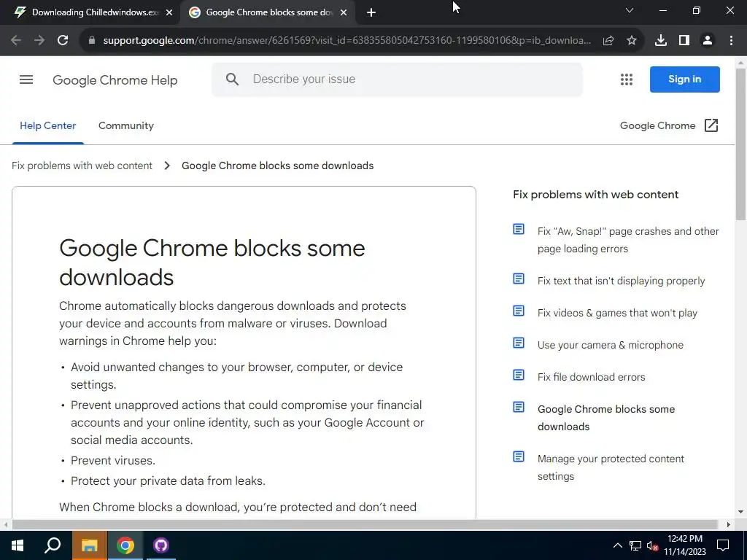Switch to the Community tab
Screen dimensions: 747x560
coord(125,125)
